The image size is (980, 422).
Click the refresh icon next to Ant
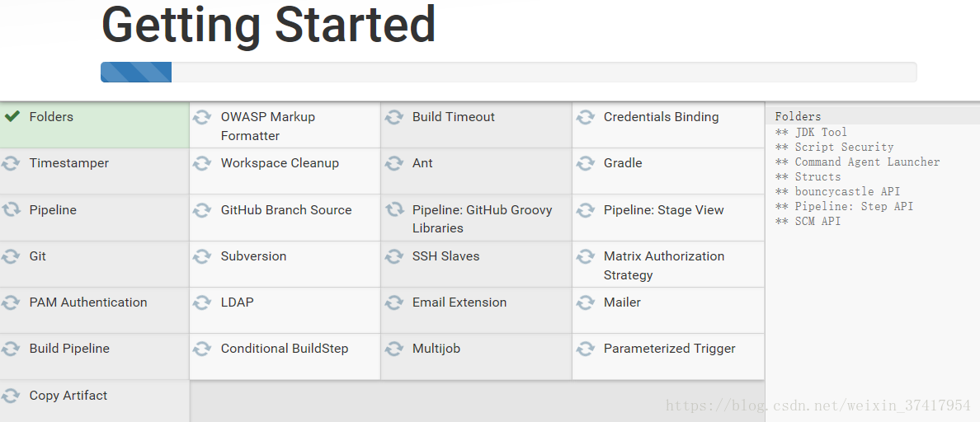click(x=393, y=163)
